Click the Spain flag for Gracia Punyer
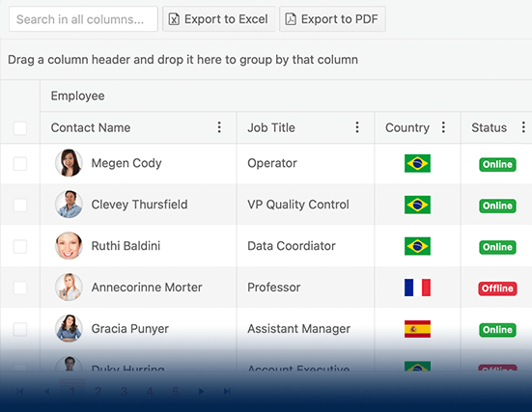The width and height of the screenshot is (532, 412). [417, 329]
